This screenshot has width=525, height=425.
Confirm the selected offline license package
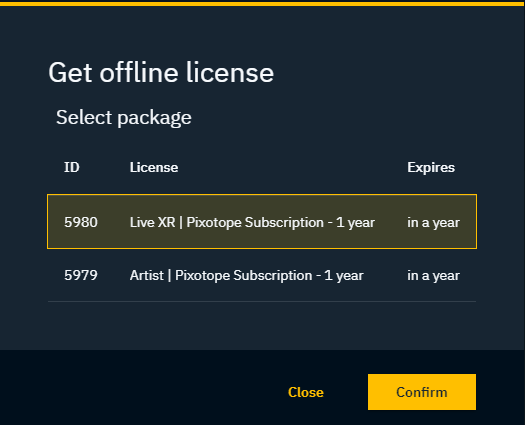[x=422, y=392]
